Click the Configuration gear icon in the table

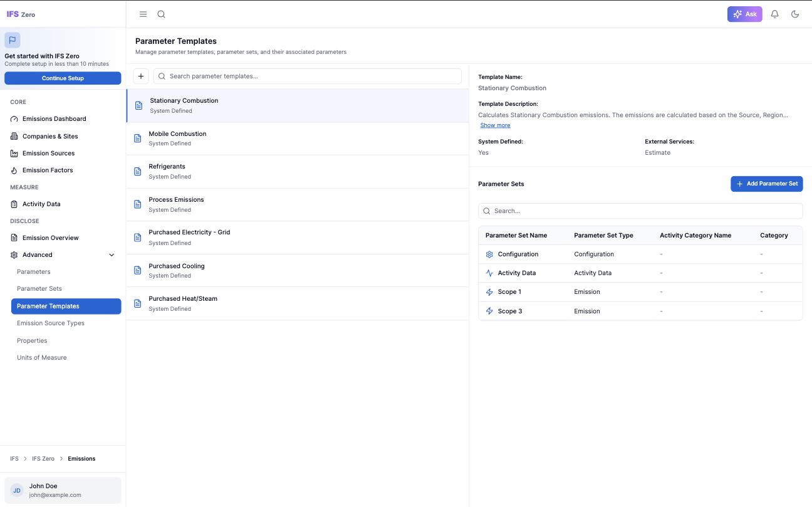click(x=489, y=254)
